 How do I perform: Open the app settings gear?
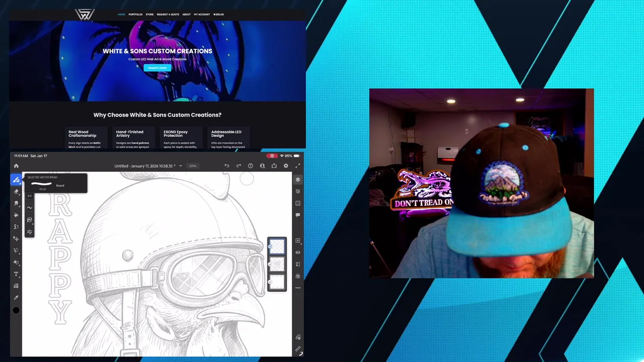click(x=286, y=166)
